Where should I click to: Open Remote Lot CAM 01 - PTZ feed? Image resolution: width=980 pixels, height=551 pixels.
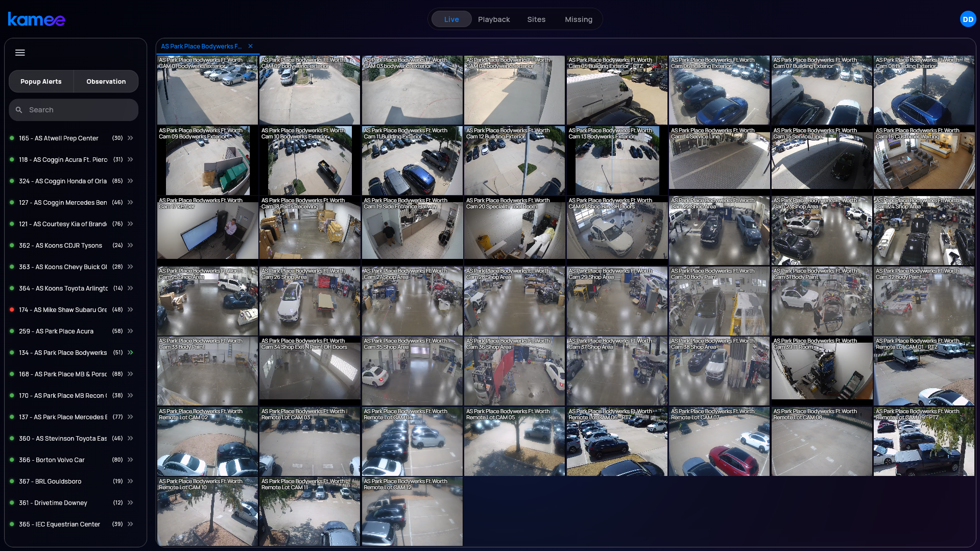pos(924,371)
